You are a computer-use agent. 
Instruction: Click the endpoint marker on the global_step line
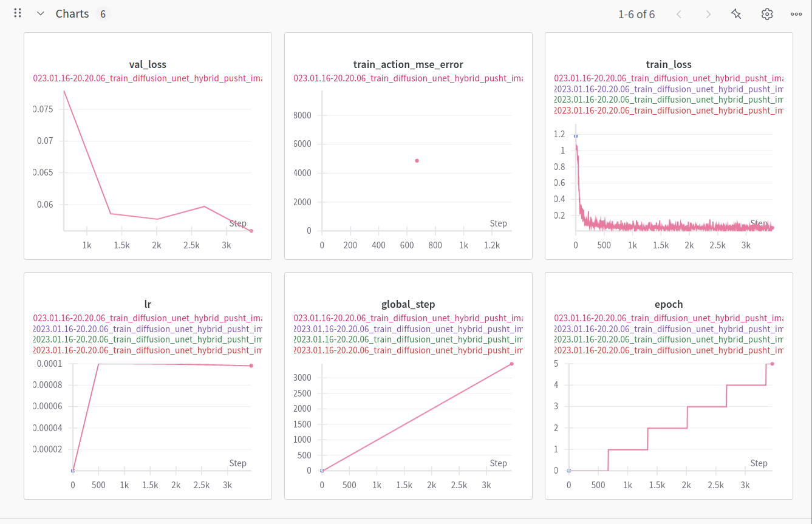(x=511, y=364)
